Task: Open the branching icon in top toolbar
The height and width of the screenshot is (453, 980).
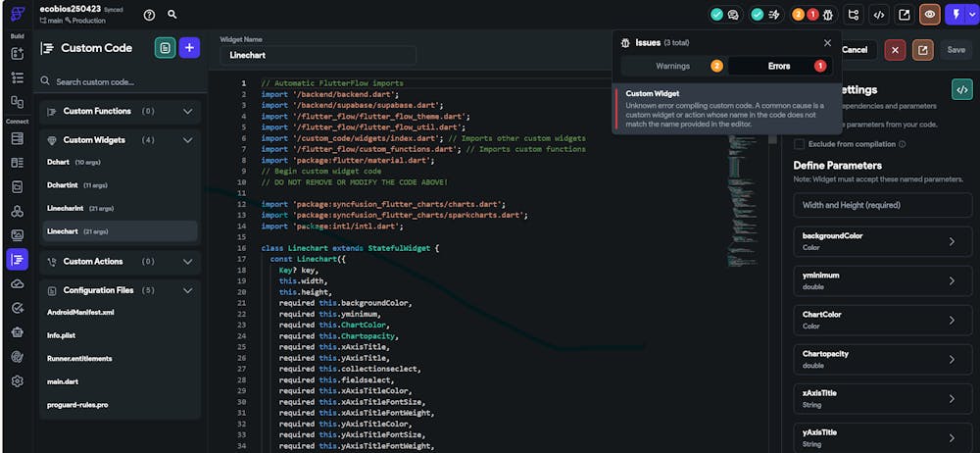Action: [x=854, y=15]
